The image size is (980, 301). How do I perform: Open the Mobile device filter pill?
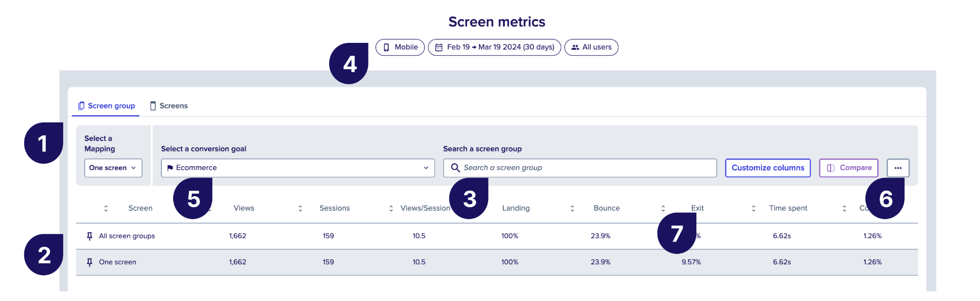(x=400, y=47)
